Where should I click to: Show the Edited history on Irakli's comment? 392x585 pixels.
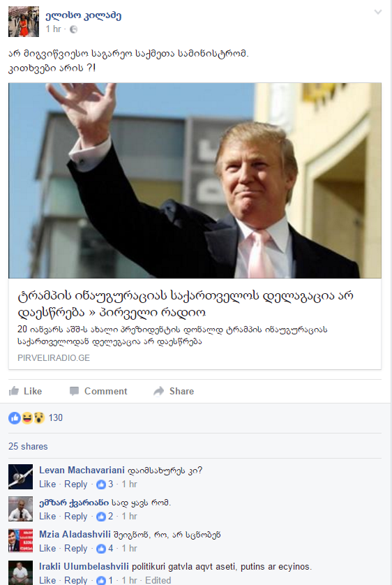(x=158, y=580)
